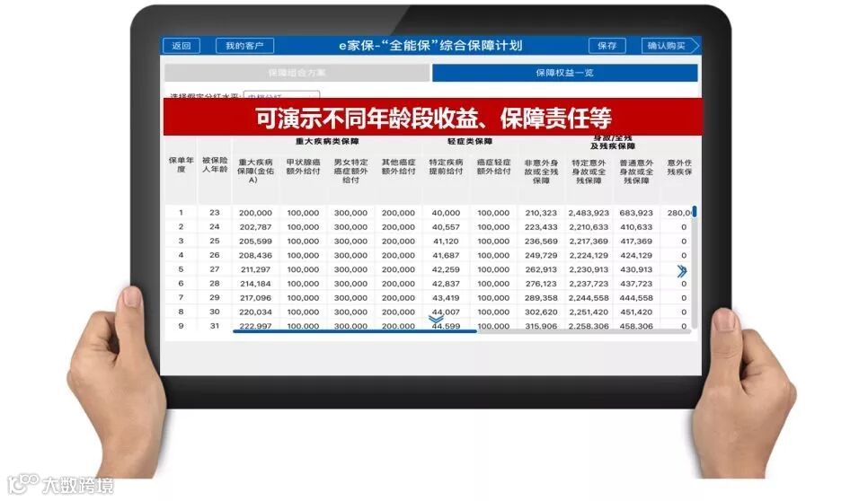Click the cell with value 2,251,420
Image resolution: width=868 pixels, height=501 pixels.
click(589, 312)
